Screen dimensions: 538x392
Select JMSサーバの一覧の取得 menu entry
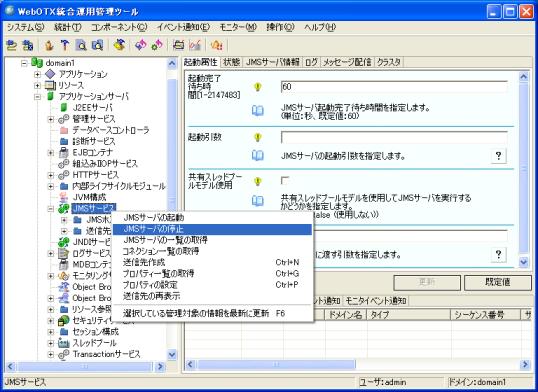click(x=212, y=240)
